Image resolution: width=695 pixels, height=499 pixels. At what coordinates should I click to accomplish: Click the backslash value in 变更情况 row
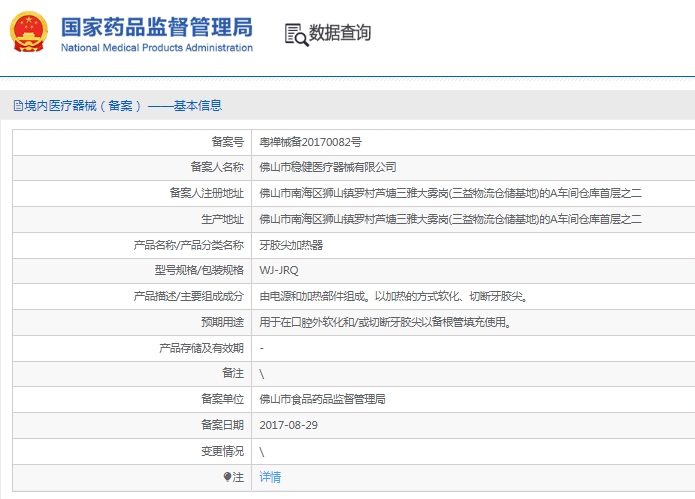(262, 452)
